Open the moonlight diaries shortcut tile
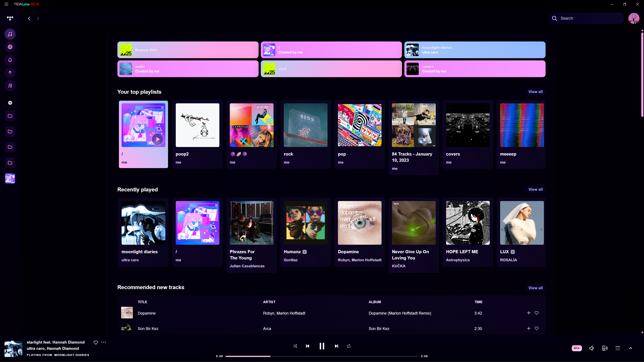This screenshot has height=362, width=644. tap(474, 50)
